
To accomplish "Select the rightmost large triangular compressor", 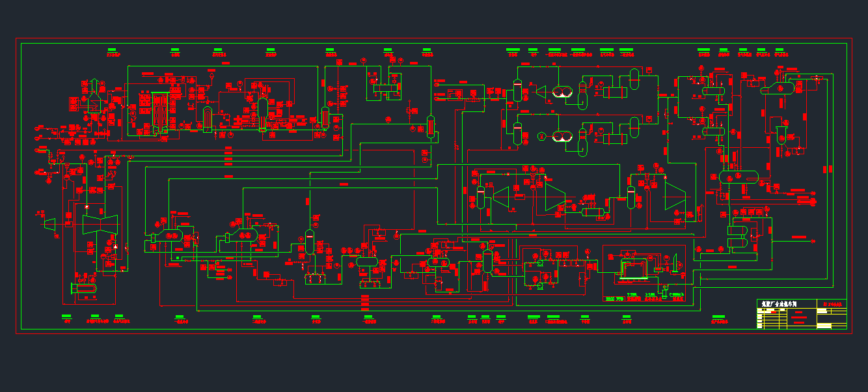I will click(675, 196).
